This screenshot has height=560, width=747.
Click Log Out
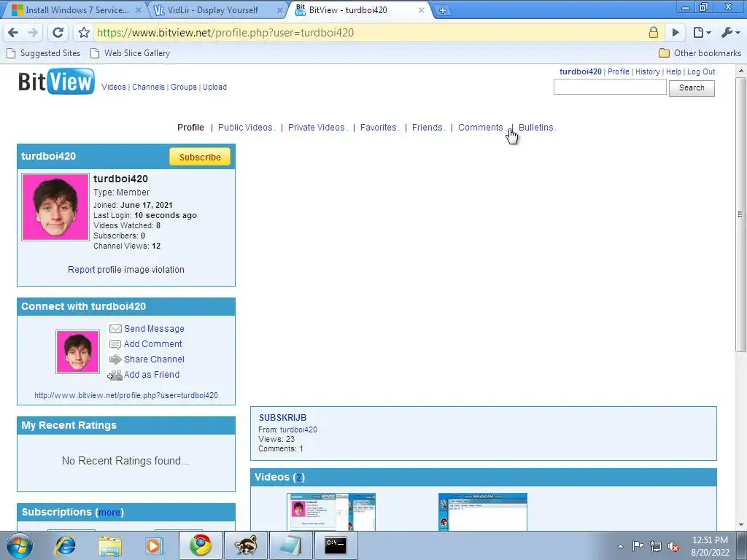(701, 71)
